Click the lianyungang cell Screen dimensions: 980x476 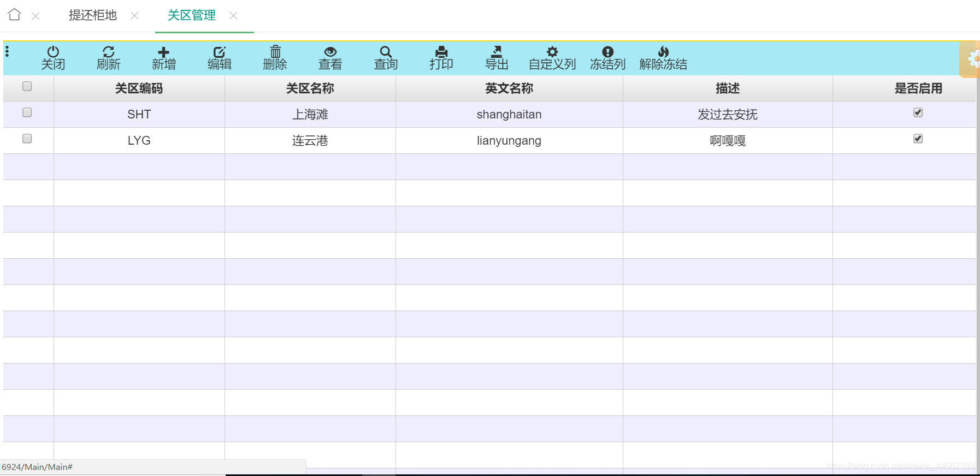[x=509, y=141]
